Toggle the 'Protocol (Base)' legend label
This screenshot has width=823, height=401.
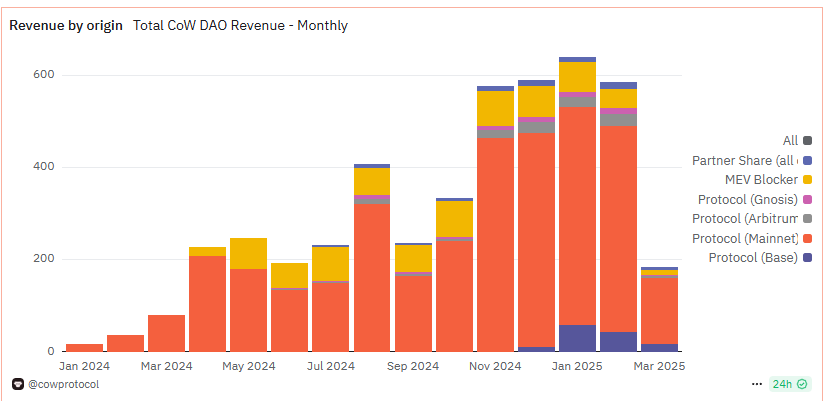[752, 258]
